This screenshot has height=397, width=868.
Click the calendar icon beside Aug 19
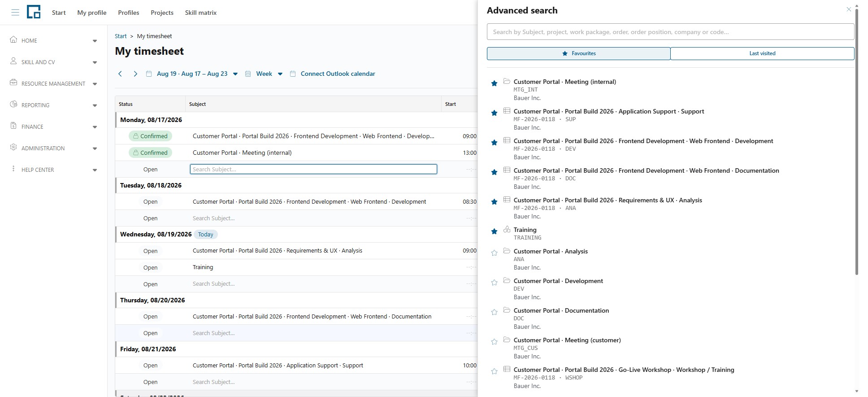[149, 74]
